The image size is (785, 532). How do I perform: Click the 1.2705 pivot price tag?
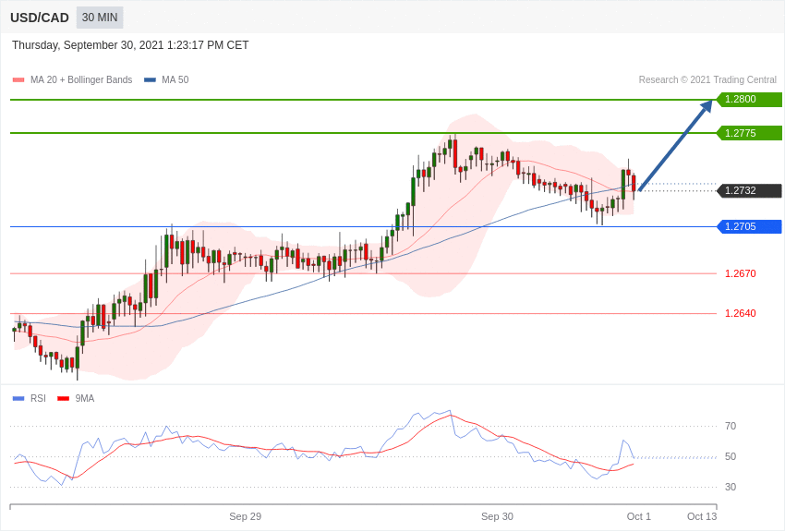(750, 226)
